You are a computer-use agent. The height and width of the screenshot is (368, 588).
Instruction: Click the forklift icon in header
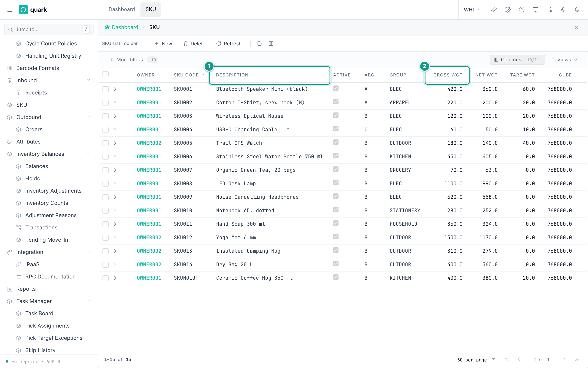click(549, 10)
